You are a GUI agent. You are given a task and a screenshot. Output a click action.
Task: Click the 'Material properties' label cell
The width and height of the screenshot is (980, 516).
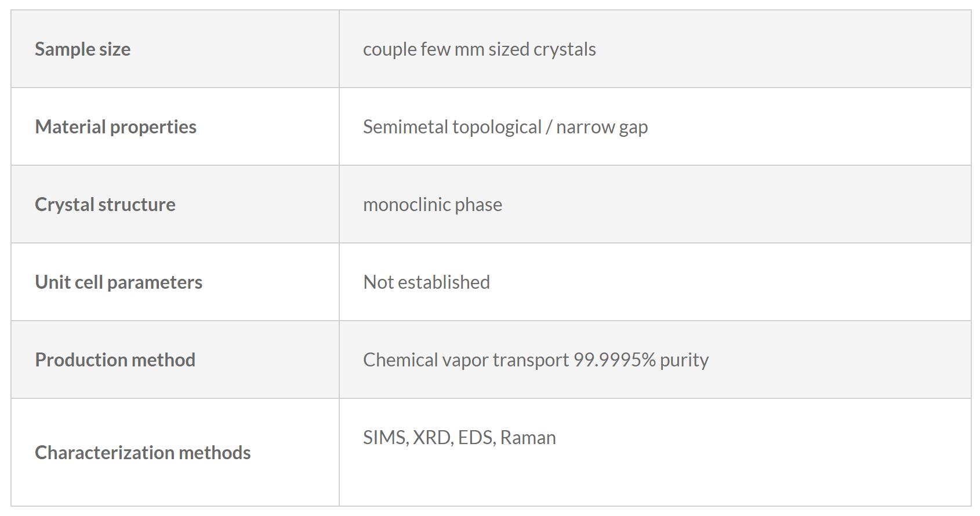[115, 127]
